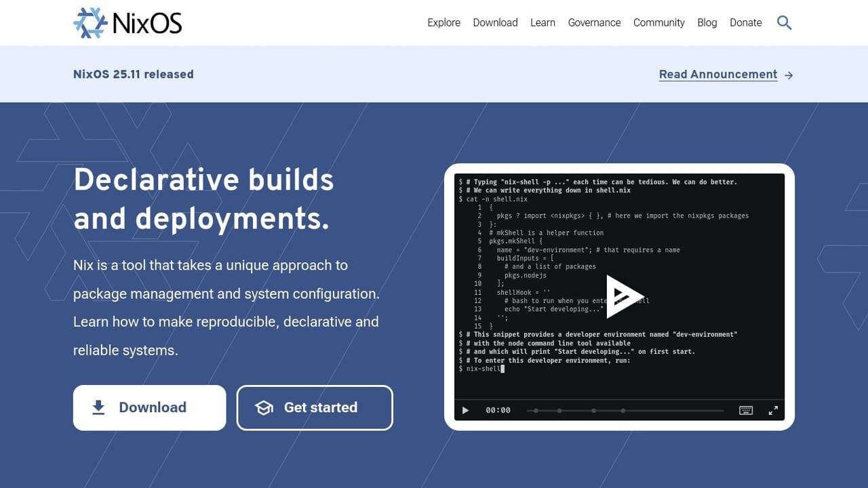Click the Download button

point(149,407)
